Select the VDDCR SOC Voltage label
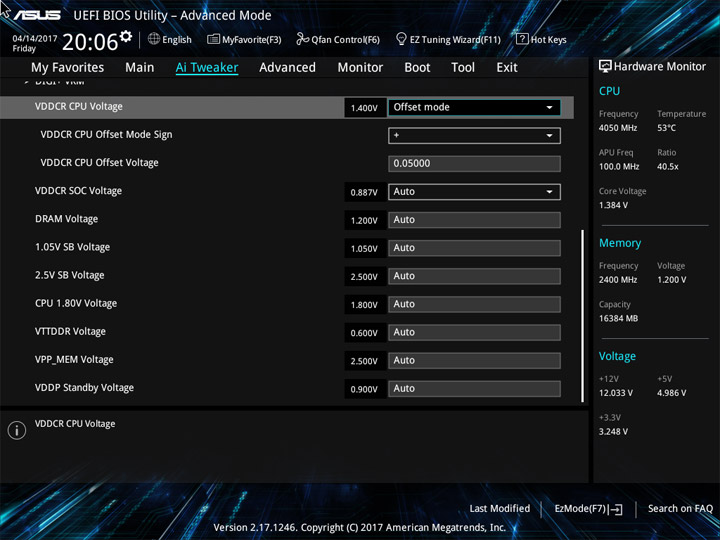The width and height of the screenshot is (720, 540). (x=78, y=191)
